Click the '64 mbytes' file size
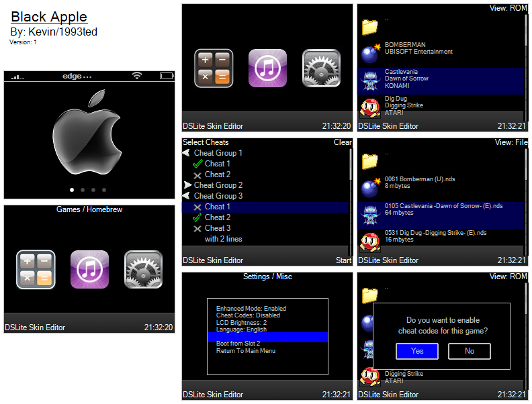Viewport: 532px width, 404px height. (399, 213)
